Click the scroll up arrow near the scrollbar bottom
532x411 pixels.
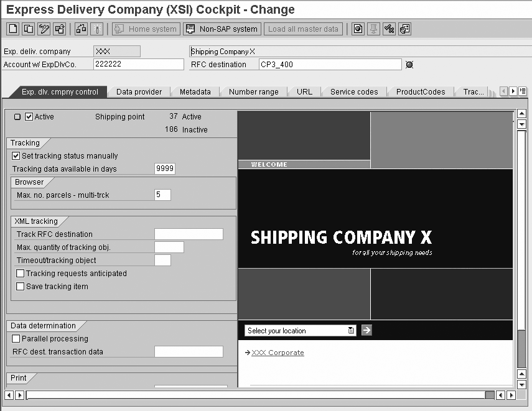[x=522, y=374]
